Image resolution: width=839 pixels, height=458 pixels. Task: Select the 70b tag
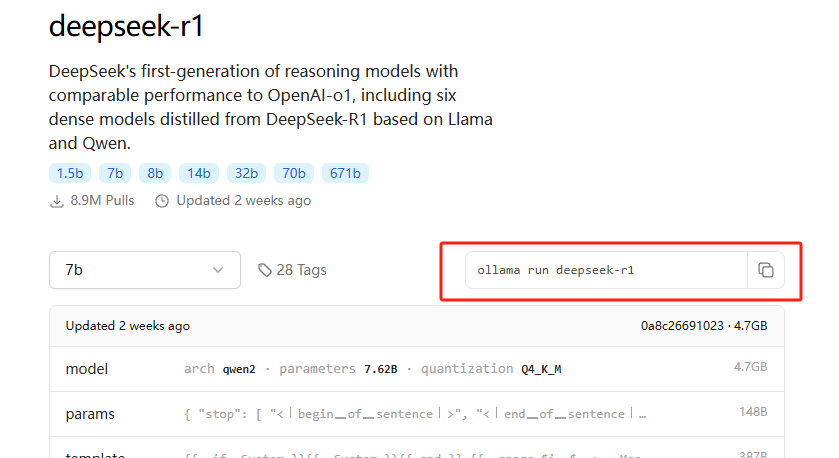point(294,173)
